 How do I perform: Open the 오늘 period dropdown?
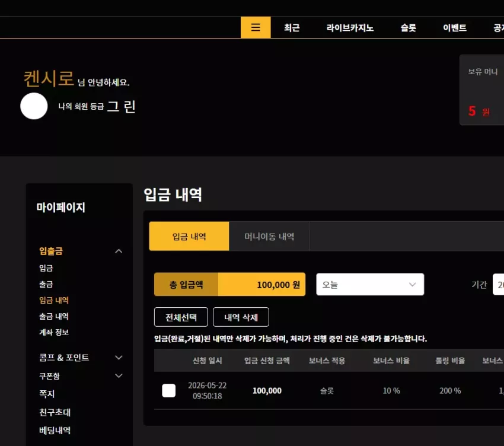[x=370, y=284]
